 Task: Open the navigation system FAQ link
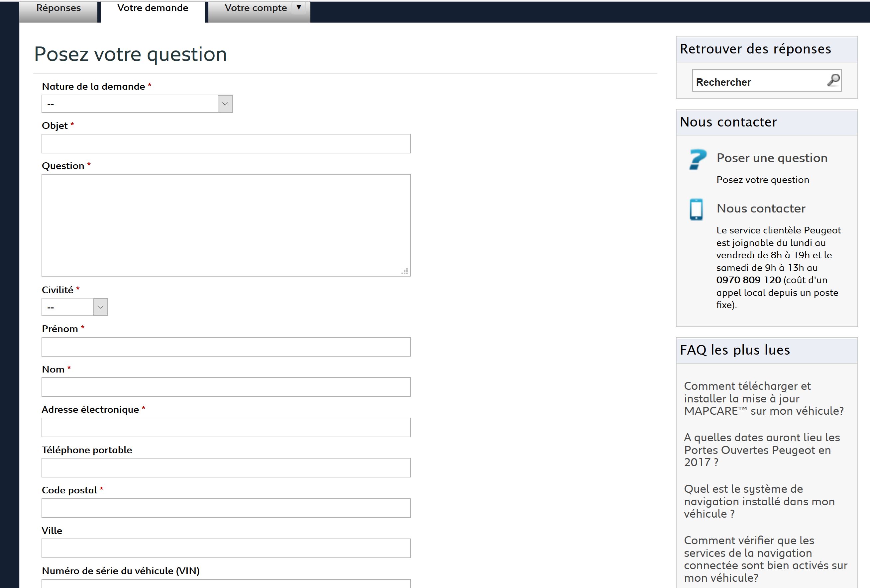point(759,501)
